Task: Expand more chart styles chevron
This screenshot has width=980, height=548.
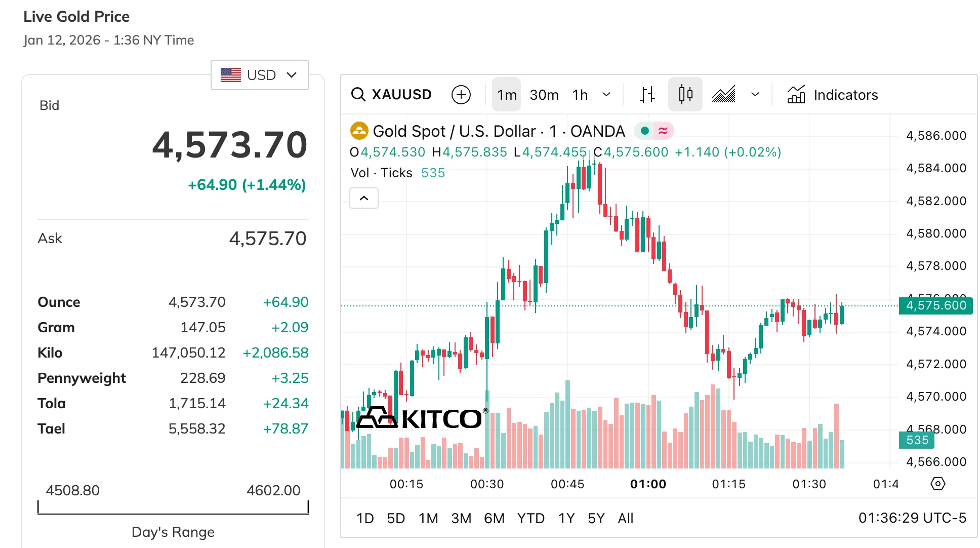Action: coord(755,95)
